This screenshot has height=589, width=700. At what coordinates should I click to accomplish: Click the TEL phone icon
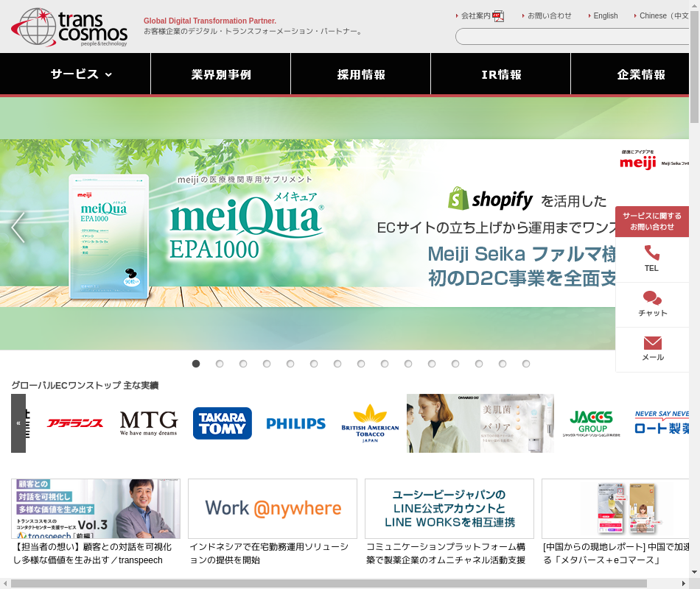[652, 253]
